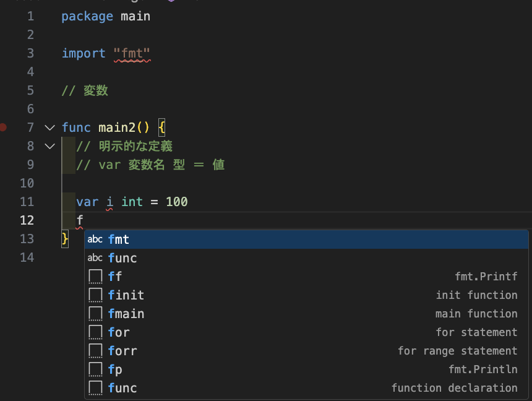Click the snippet icon beside for suggestion

click(x=95, y=332)
